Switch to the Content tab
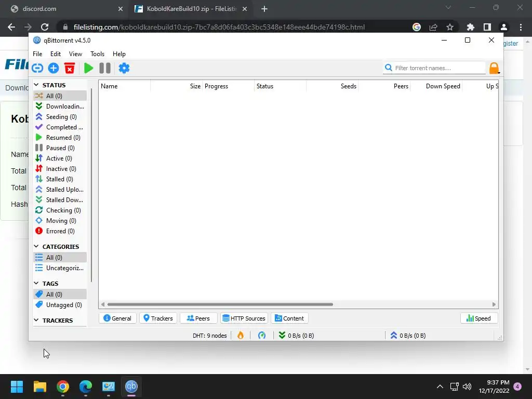Viewport: 532px width, 399px height. pos(289,318)
